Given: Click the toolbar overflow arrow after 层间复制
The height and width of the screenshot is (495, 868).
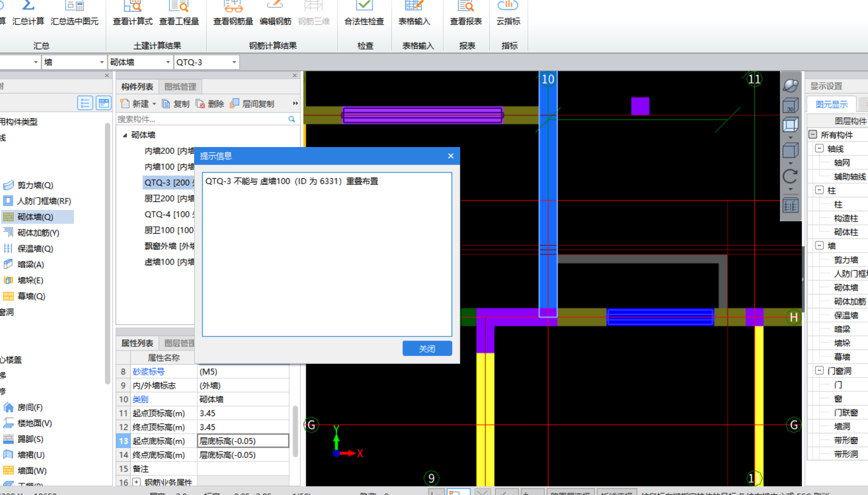Looking at the screenshot, I should click(295, 104).
